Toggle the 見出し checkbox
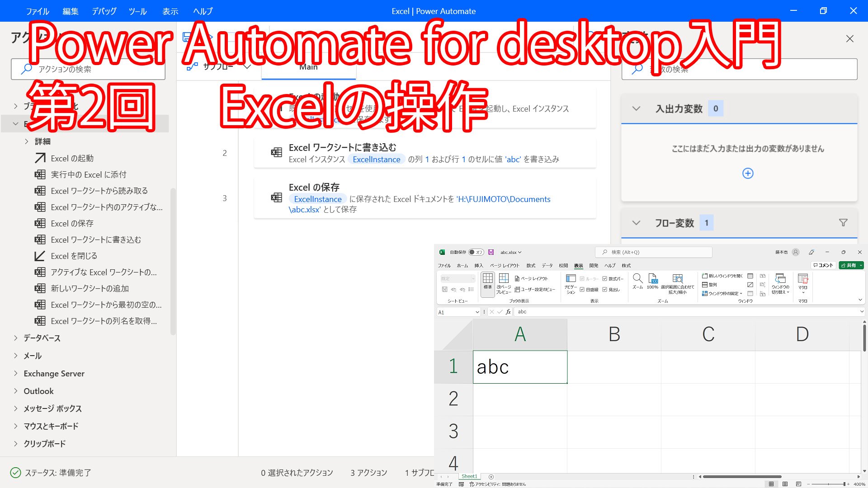868x488 pixels. [605, 290]
